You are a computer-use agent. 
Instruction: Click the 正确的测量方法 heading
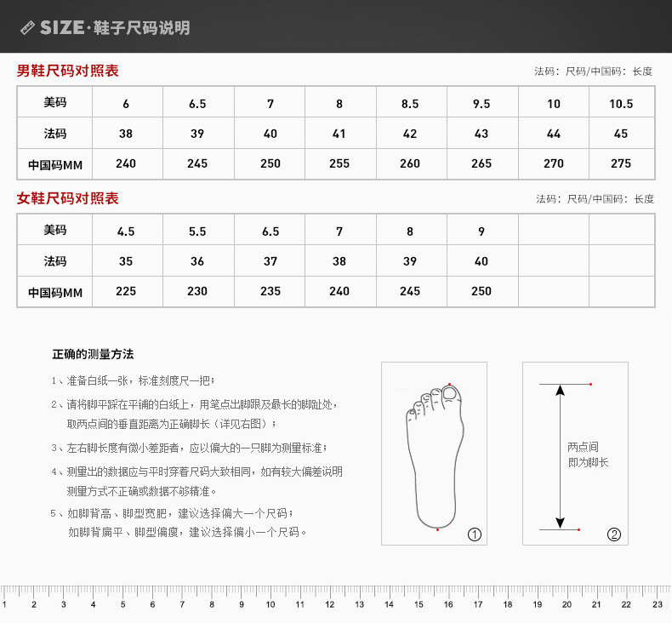93,354
